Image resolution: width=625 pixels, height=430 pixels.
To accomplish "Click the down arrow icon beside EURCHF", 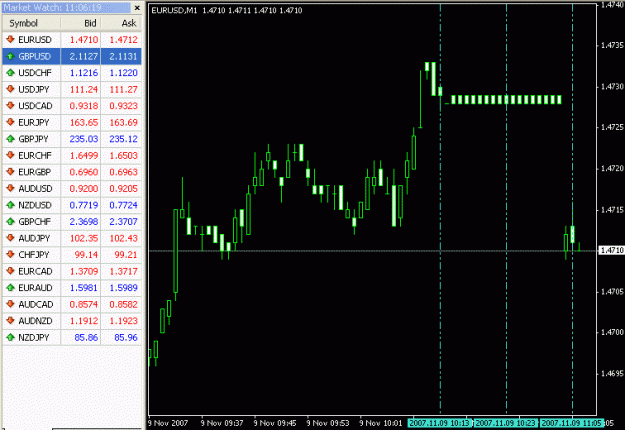I will click(x=10, y=155).
